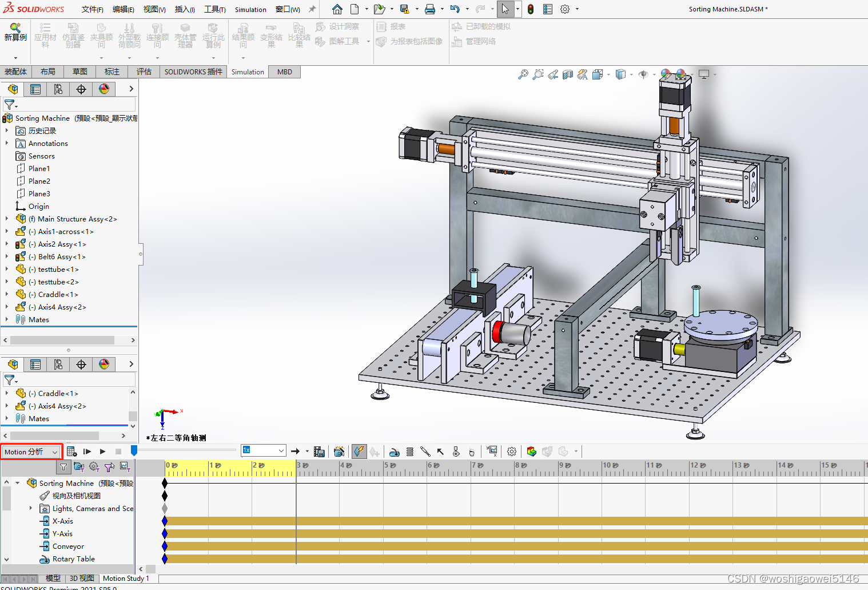This screenshot has width=868, height=590.
Task: Print the document using printer icon
Action: point(430,9)
